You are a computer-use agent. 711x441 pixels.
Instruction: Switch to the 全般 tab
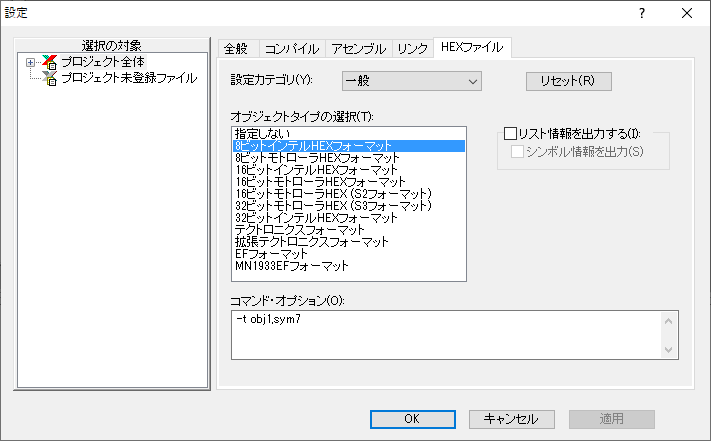coord(238,48)
